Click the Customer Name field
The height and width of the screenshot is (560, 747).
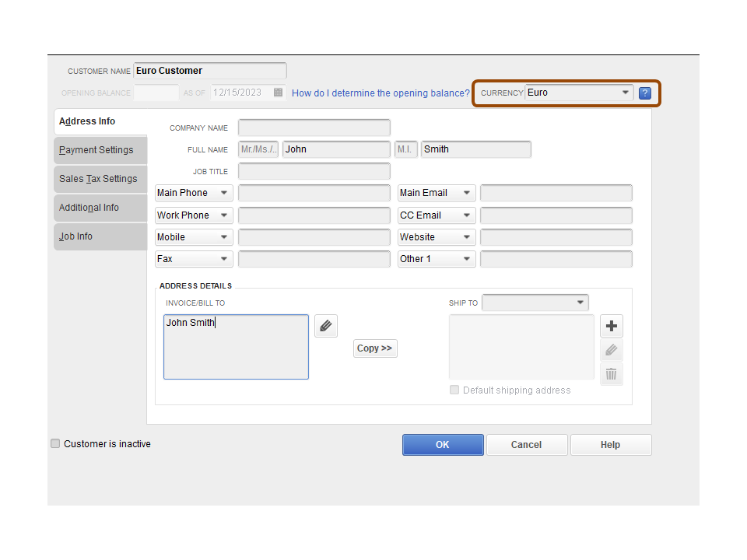pyautogui.click(x=209, y=71)
